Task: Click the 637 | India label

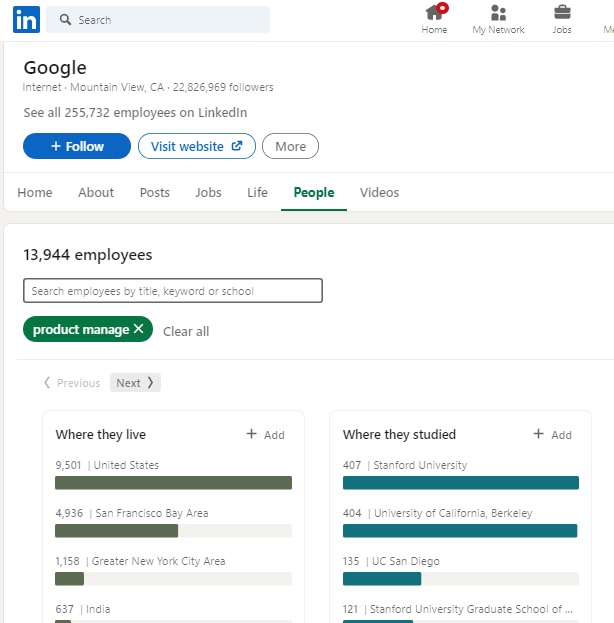Action: point(83,609)
